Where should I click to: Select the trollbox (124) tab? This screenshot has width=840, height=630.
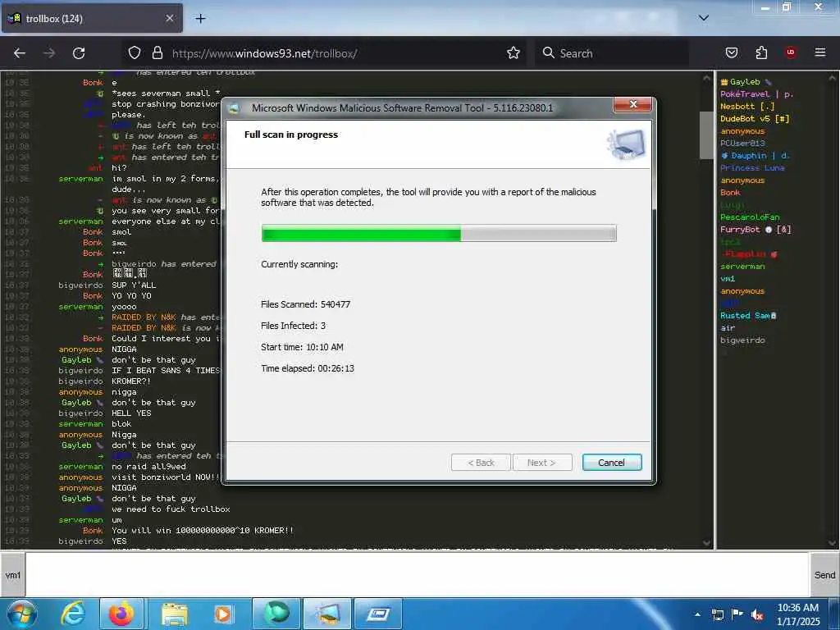[x=91, y=18]
